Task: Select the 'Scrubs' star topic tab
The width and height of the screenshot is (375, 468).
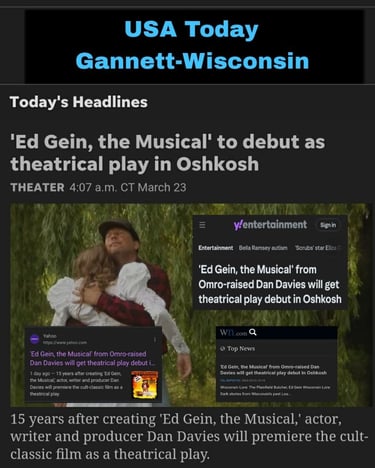Action: coord(317,248)
